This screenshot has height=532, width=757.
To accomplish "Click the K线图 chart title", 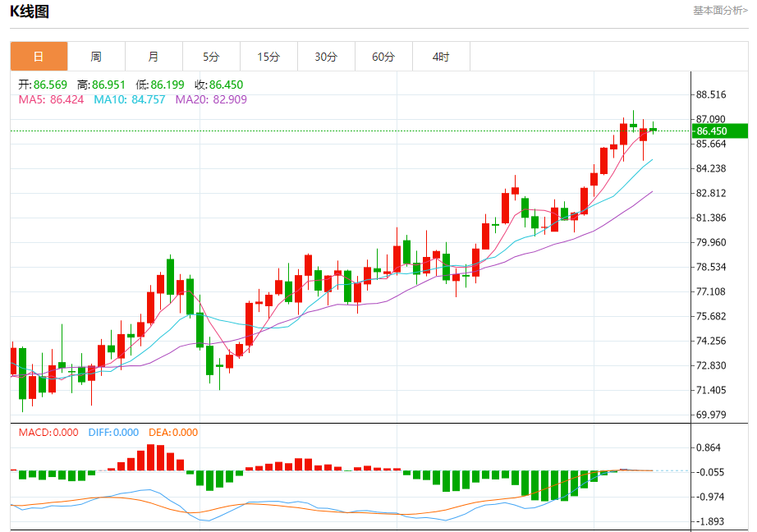I will [x=29, y=11].
